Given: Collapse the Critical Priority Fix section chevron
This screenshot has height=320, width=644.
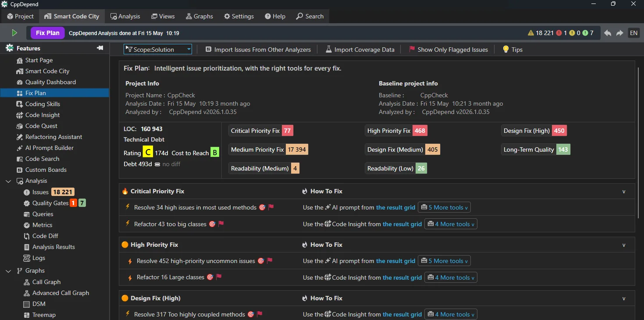Looking at the screenshot, I should click(624, 192).
